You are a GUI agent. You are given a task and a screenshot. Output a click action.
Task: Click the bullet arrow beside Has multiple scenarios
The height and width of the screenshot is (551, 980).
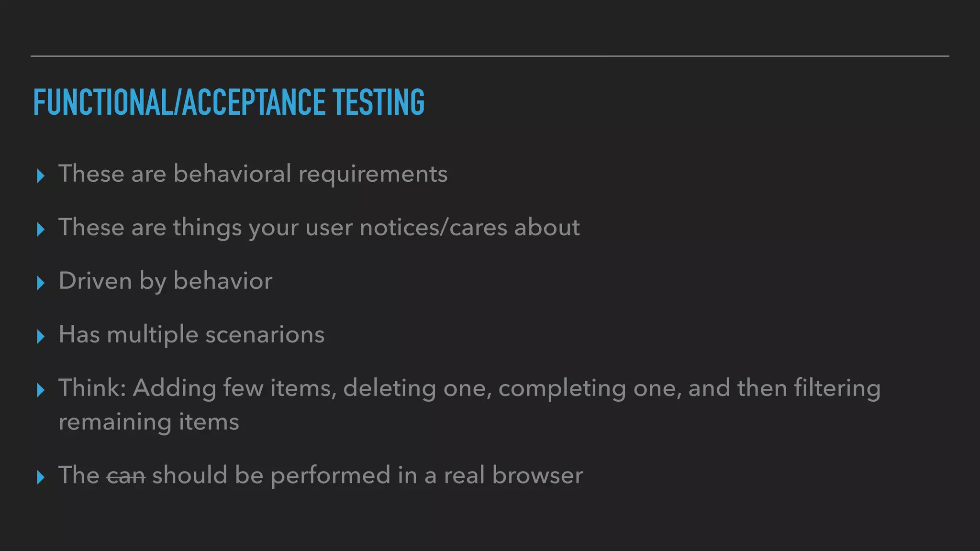coord(41,337)
